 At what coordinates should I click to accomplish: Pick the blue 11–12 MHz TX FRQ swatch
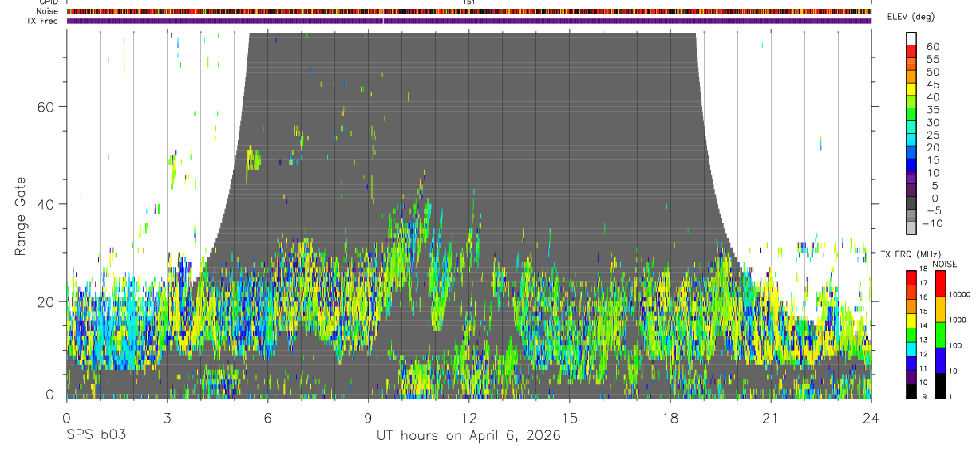pos(911,363)
